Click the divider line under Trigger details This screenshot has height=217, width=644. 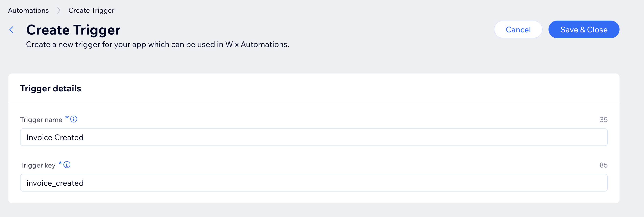pos(313,103)
